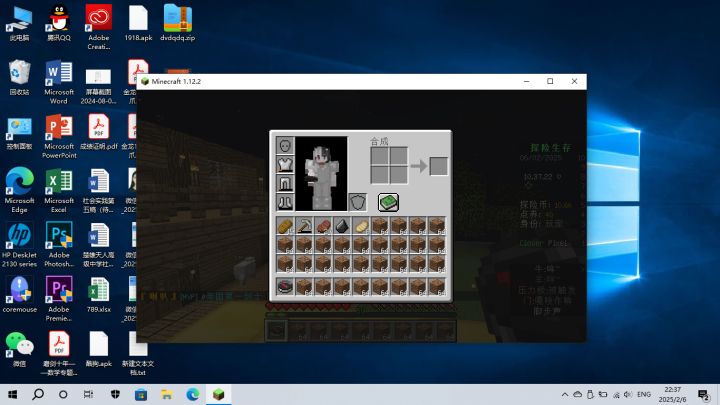The width and height of the screenshot is (720, 405).
Task: Open Microsoft PowerPoint shortcut
Action: point(59,136)
